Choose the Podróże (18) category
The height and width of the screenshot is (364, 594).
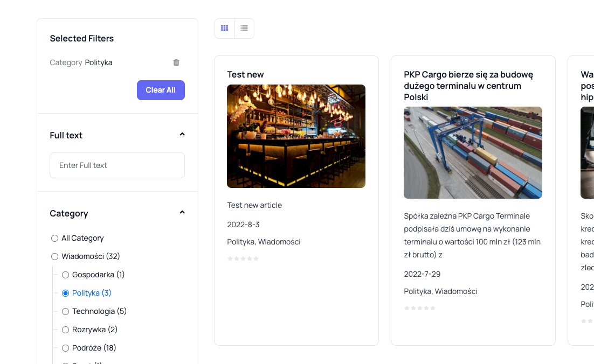point(66,348)
